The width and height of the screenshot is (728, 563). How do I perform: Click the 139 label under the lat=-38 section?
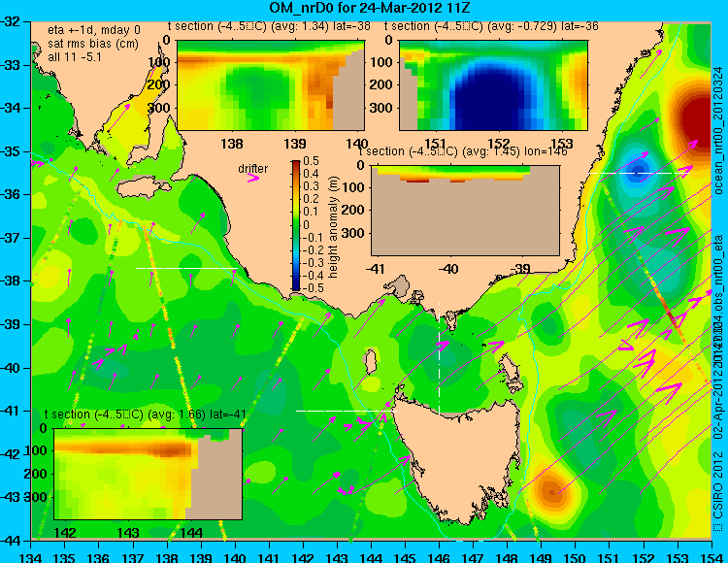click(x=295, y=144)
